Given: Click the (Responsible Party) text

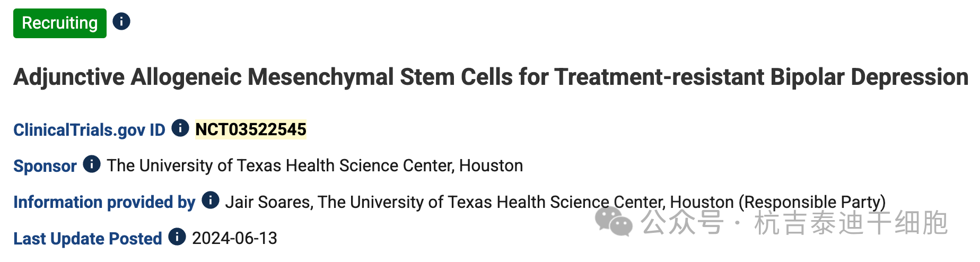Looking at the screenshot, I should click(812, 202).
